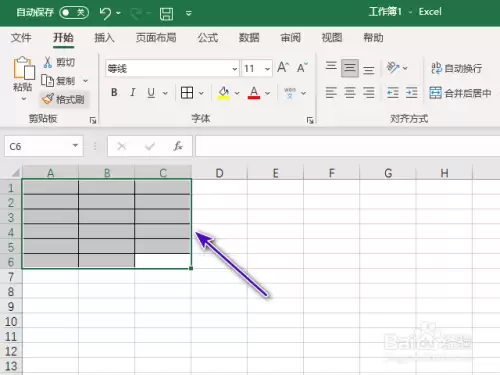500x375 pixels.
Task: Click Middle Align icon
Action: coord(350,68)
